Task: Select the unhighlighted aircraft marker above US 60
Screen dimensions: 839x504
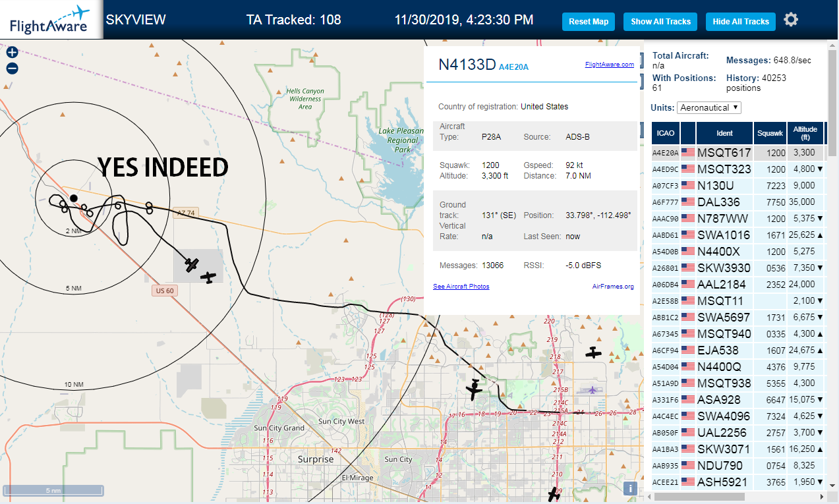Action: tap(208, 277)
